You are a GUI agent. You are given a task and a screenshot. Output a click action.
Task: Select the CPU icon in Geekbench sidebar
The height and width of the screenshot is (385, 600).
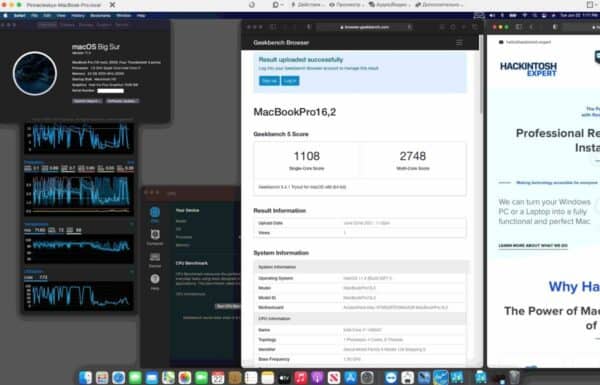click(155, 214)
